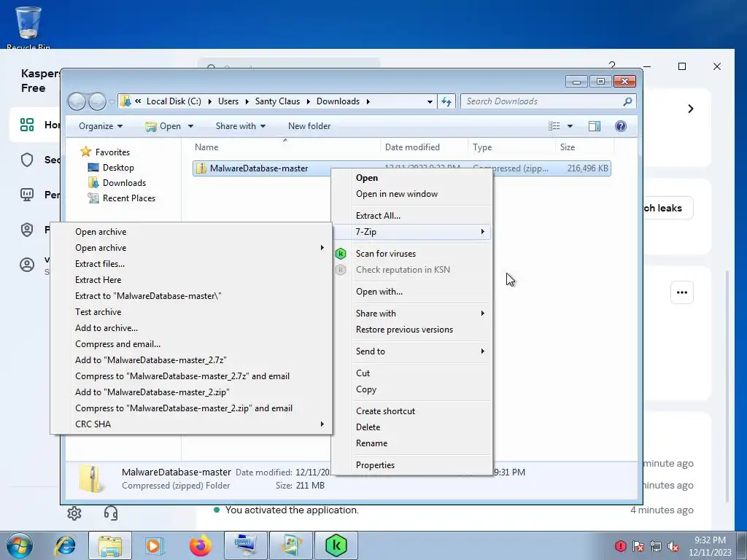Select Recent Places in Favorites
This screenshot has width=747, height=560.
[x=128, y=198]
